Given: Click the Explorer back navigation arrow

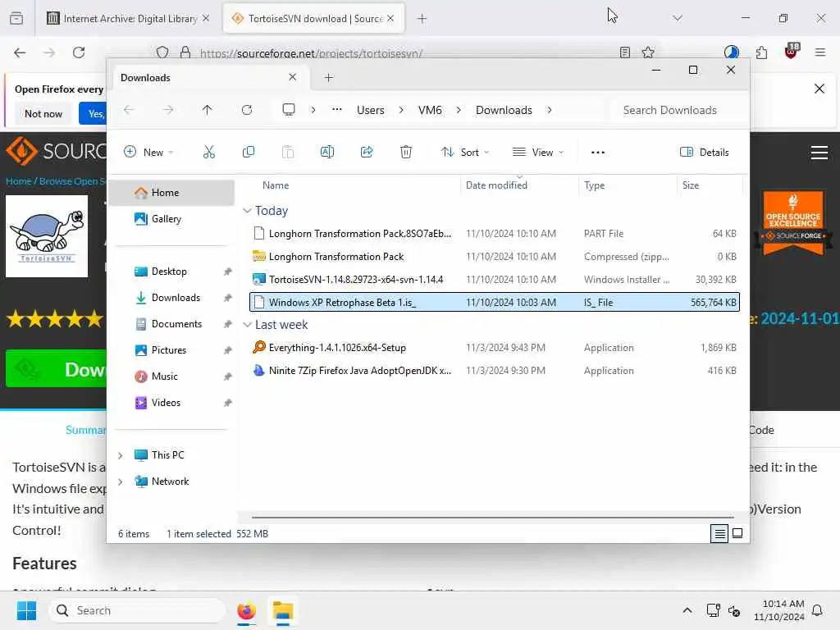Looking at the screenshot, I should coord(129,110).
